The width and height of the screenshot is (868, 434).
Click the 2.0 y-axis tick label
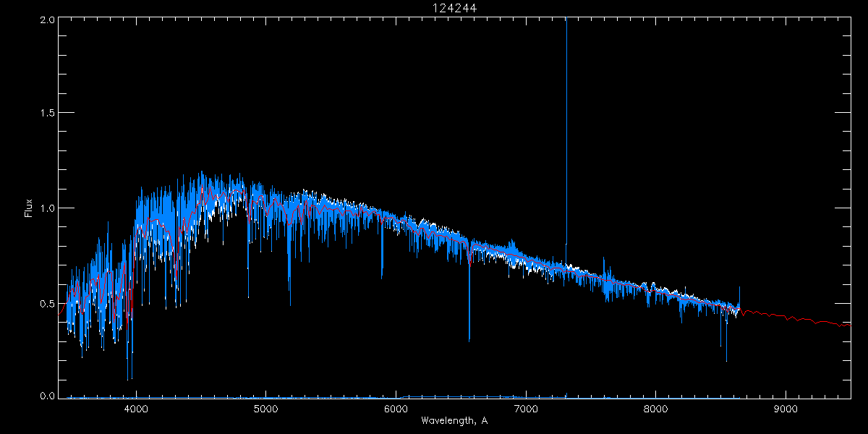click(48, 20)
